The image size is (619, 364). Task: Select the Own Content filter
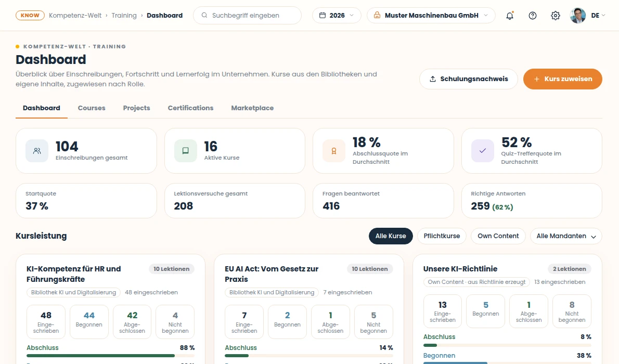point(498,236)
